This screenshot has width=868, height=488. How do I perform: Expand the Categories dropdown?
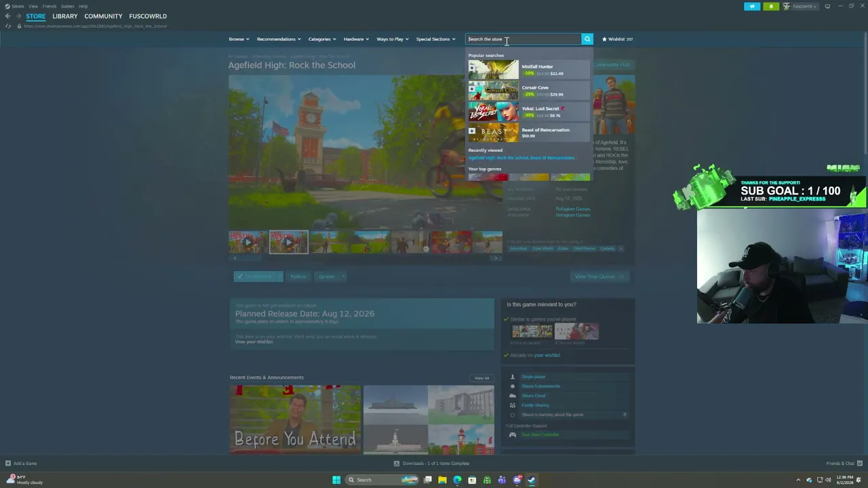322,39
